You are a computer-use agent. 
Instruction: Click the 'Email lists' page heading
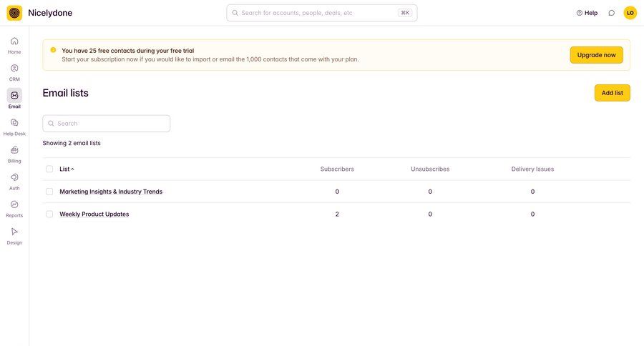click(x=65, y=93)
